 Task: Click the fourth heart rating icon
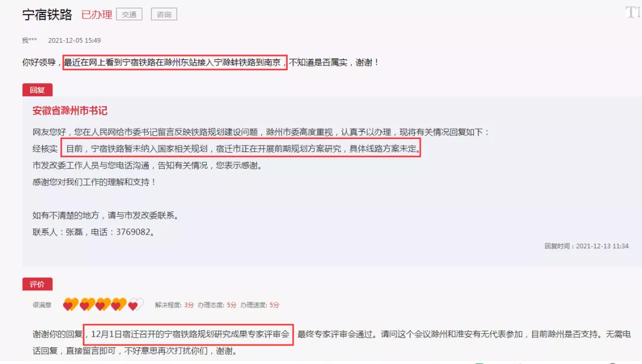point(119,305)
